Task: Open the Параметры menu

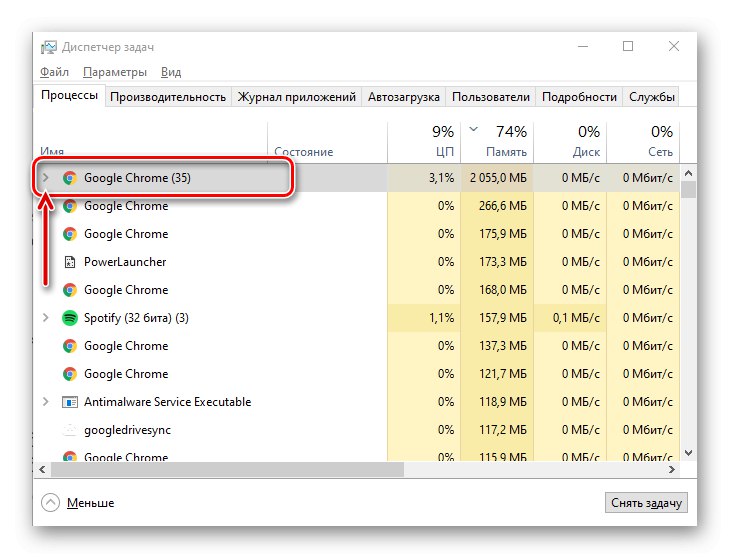Action: click(115, 72)
